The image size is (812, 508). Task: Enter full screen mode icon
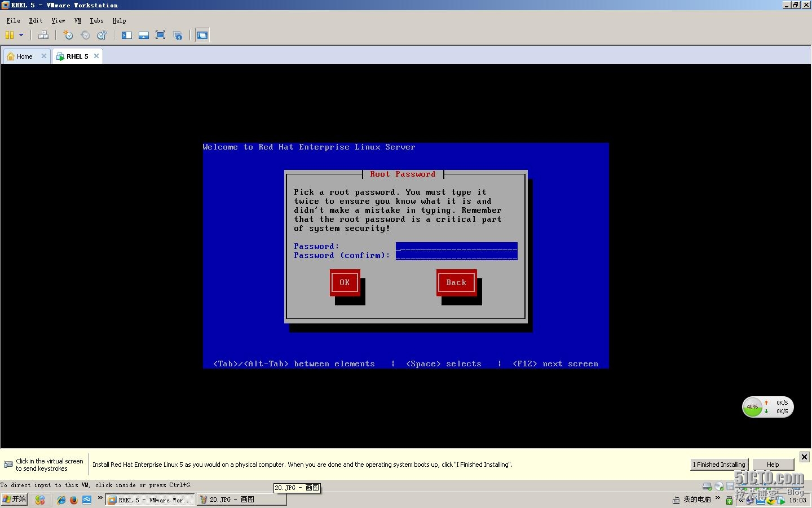[x=161, y=35]
